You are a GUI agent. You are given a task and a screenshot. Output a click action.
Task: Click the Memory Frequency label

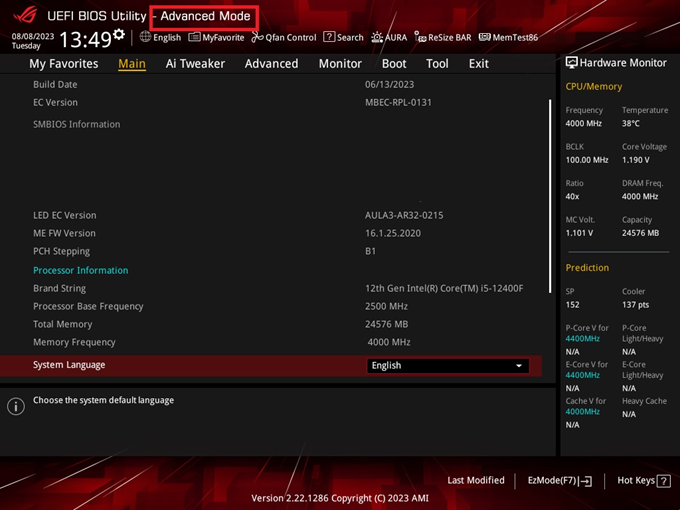[x=74, y=343]
